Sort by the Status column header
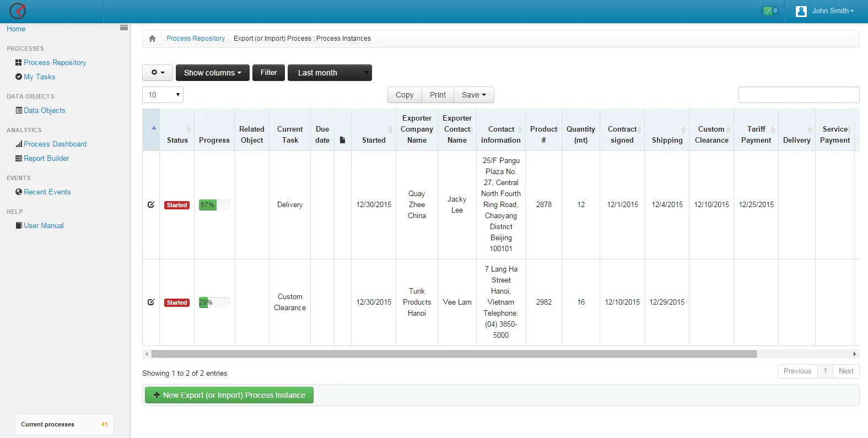Screen dimensions: 868x438 [x=177, y=130]
